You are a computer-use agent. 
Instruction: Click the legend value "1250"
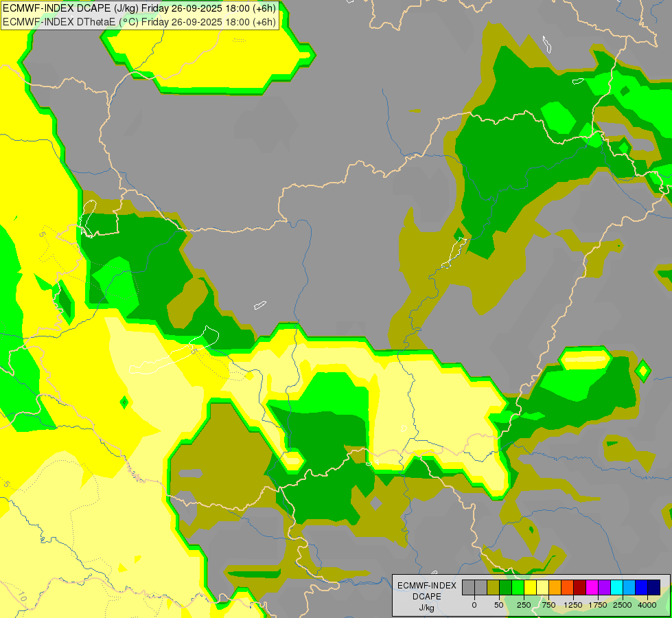[573, 605]
